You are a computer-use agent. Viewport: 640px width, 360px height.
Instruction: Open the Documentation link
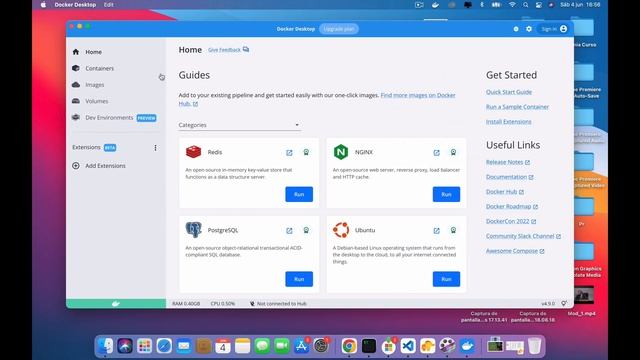tap(509, 177)
